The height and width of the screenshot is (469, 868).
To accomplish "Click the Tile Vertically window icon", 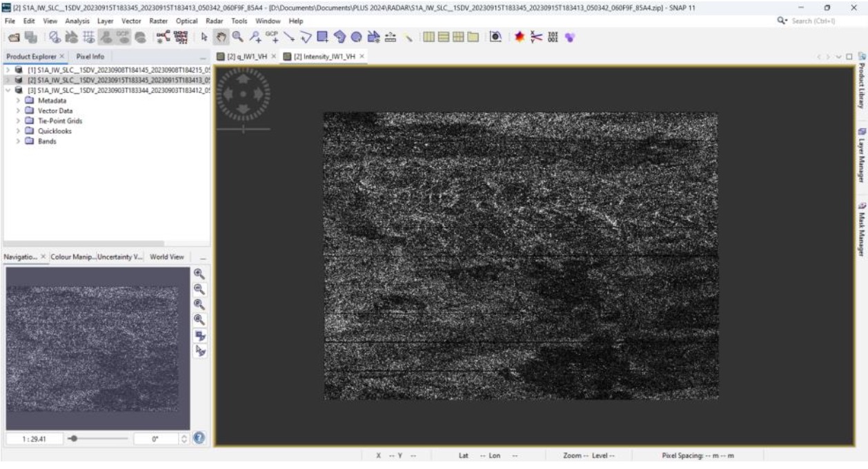I will (x=444, y=37).
